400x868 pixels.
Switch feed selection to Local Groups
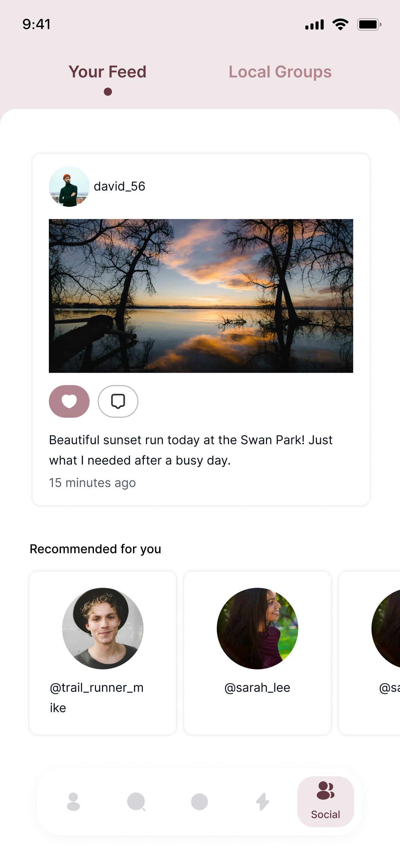(x=280, y=72)
